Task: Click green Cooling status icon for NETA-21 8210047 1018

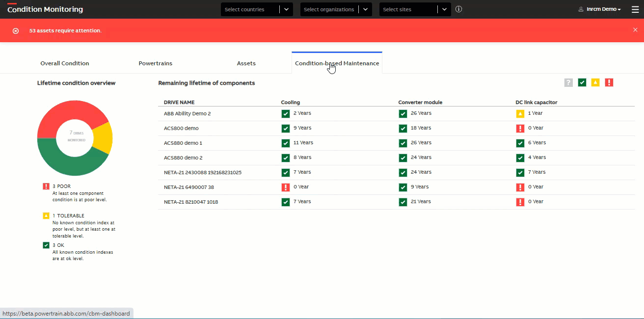Action: tap(286, 202)
